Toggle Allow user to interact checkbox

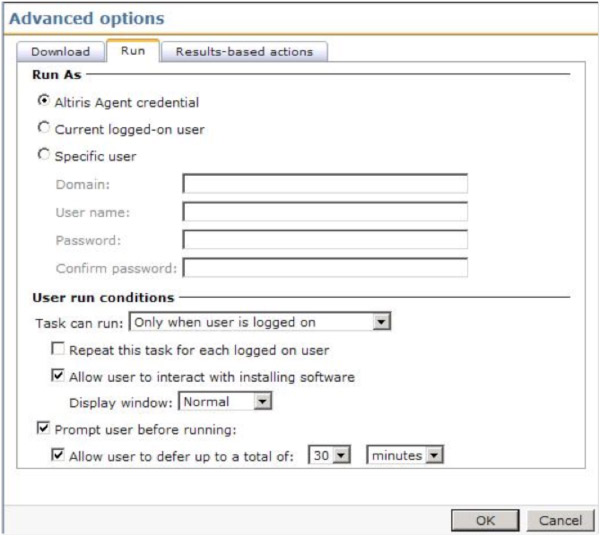pos(59,377)
